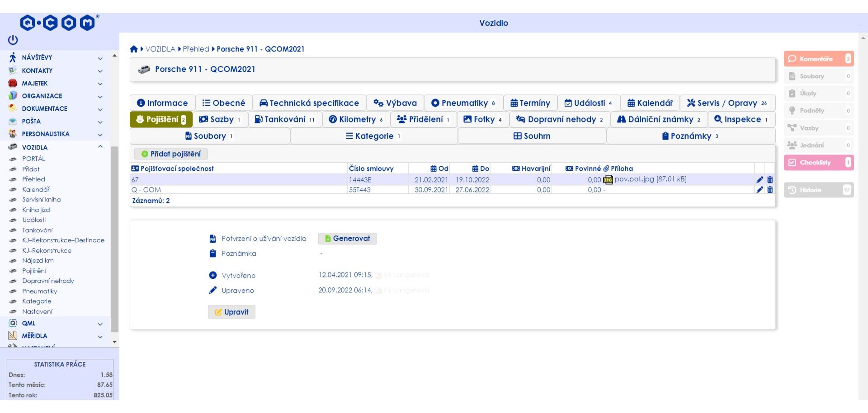Screen dimensions: 868x413
Task: Open the Soubory tab
Action: coord(210,136)
